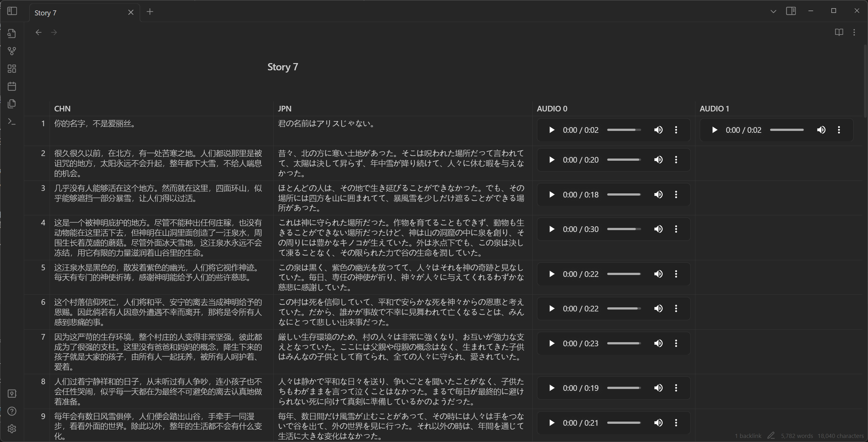
Task: Open the dashboard grid view
Action: (x=12, y=69)
